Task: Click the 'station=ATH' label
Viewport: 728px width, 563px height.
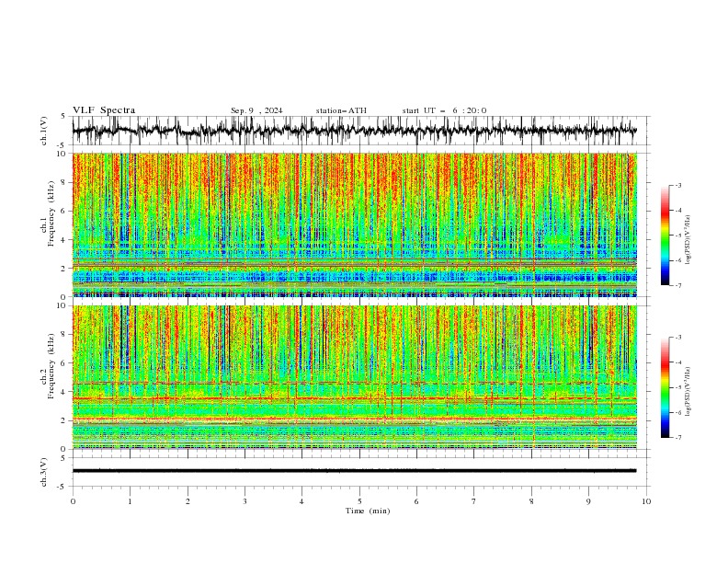Action: [341, 110]
